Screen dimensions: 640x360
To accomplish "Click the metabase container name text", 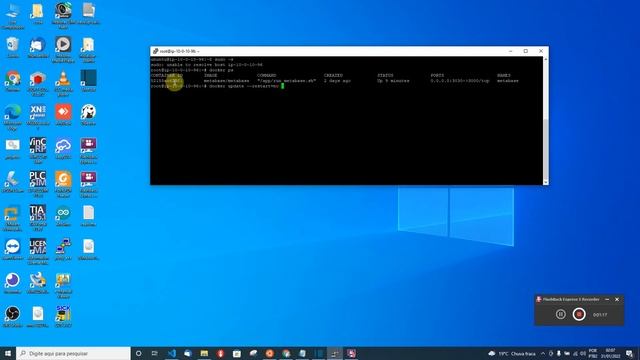I will [507, 81].
